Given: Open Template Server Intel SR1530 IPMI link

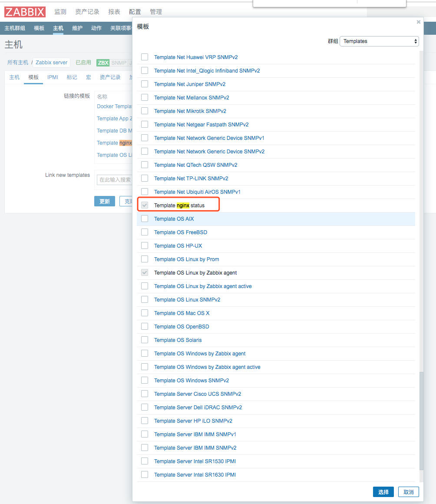Looking at the screenshot, I should click(x=195, y=461).
